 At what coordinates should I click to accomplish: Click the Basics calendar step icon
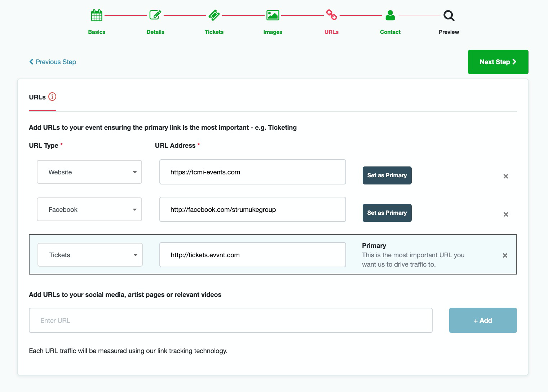pyautogui.click(x=97, y=15)
